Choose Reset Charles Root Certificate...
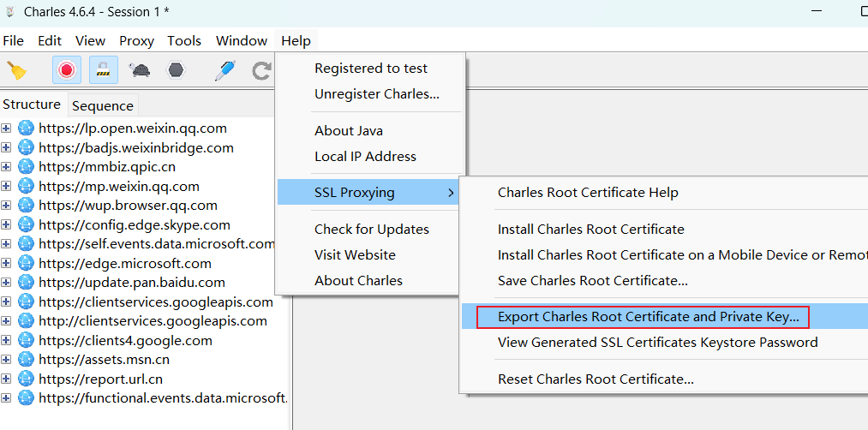Screen dimensions: 868x430 (665, 379)
